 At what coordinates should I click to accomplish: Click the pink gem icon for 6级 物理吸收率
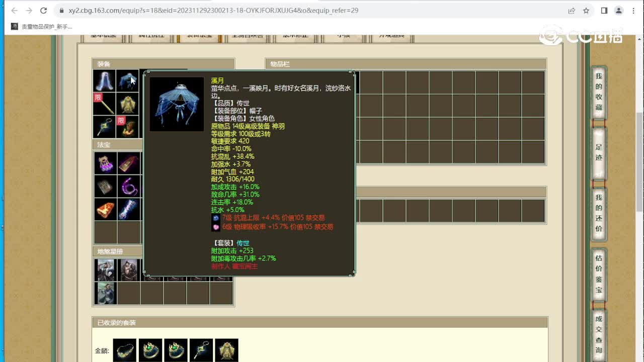click(216, 227)
